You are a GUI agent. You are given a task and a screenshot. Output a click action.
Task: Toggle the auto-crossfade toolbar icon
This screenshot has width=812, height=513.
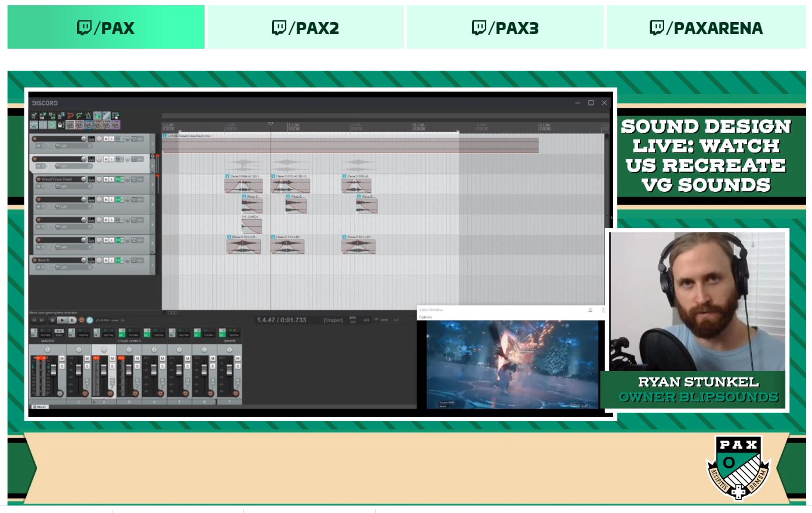[97, 116]
